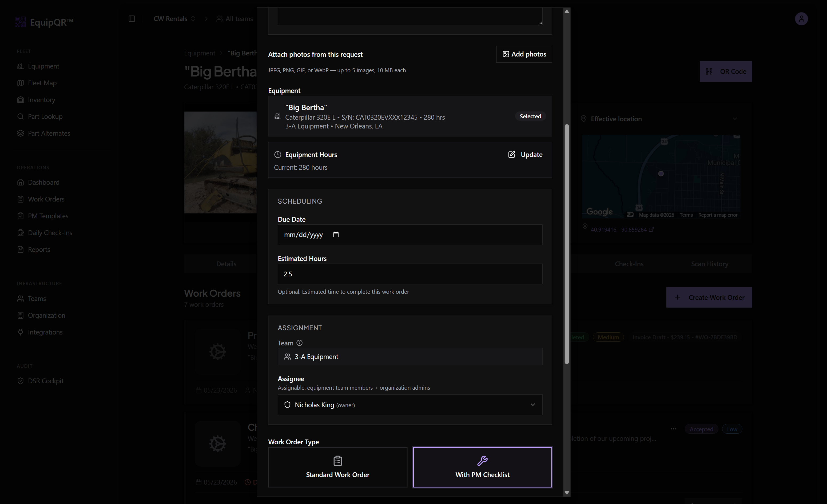The width and height of the screenshot is (827, 504).
Task: Open external link for map coordinates
Action: pyautogui.click(x=651, y=229)
